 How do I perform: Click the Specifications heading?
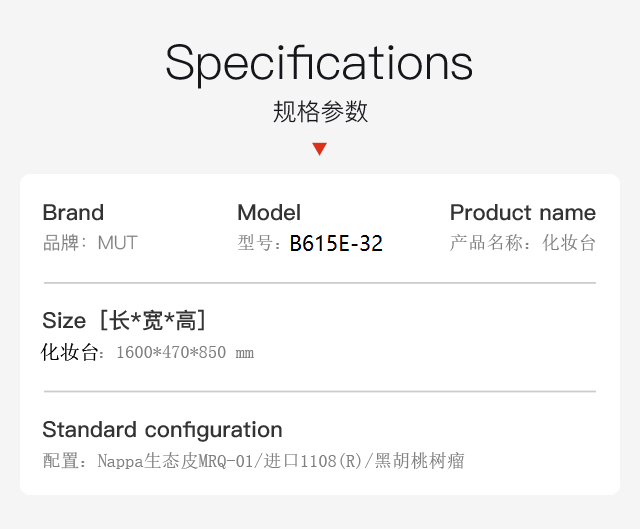click(x=319, y=64)
